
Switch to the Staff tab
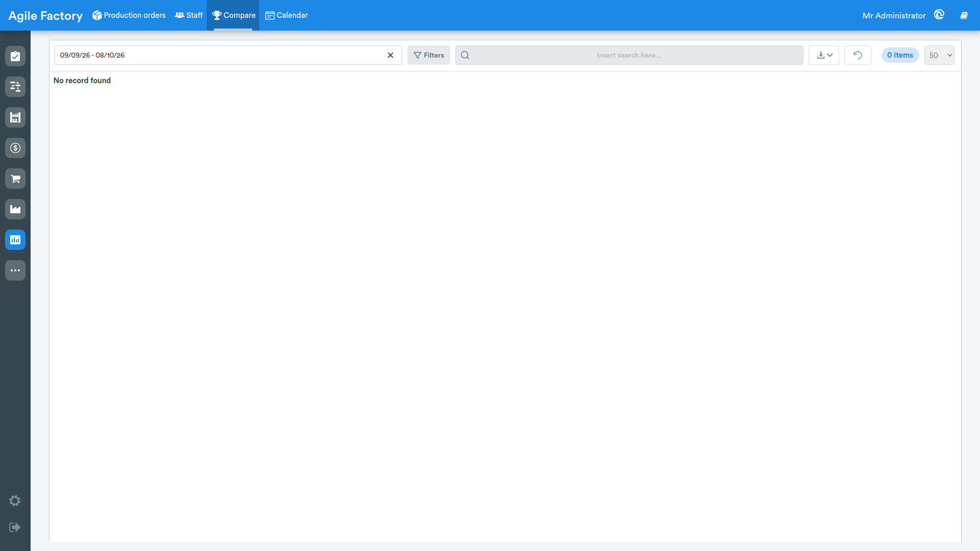pos(189,15)
